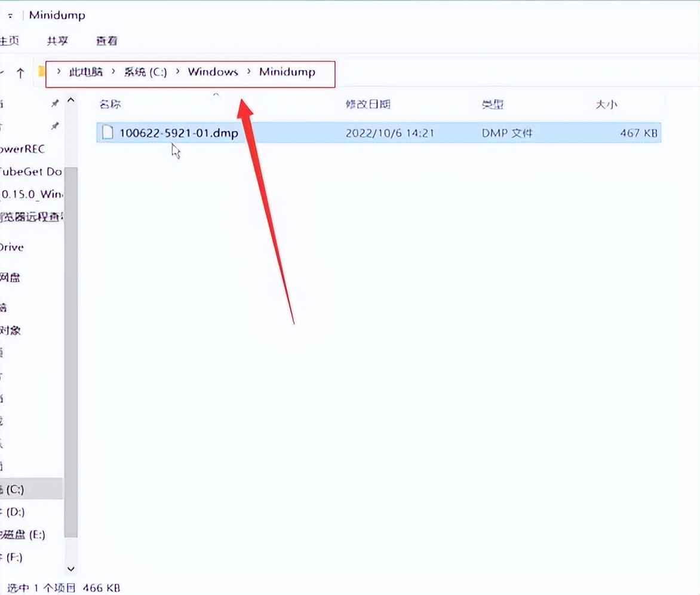This screenshot has width=700, height=595.
Task: Select file name 100622-5921-01.dmp
Action: [x=179, y=133]
